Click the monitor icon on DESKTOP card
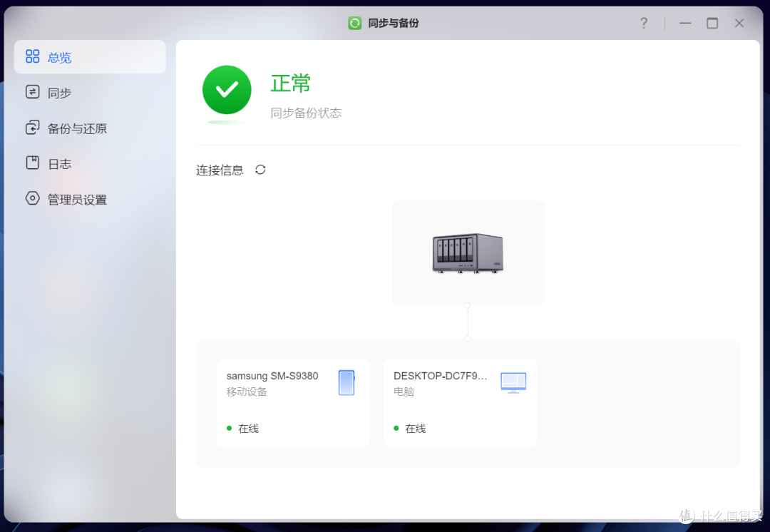Screen dimensions: 770x532 (x=513, y=383)
